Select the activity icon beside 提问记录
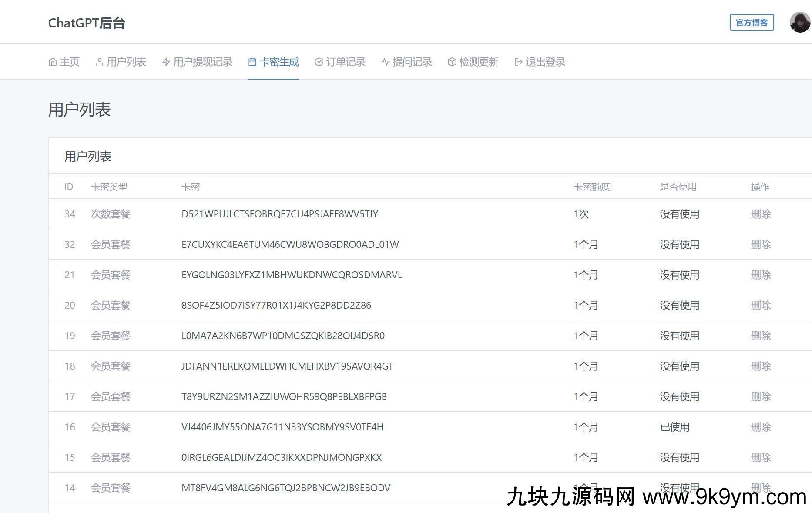The width and height of the screenshot is (812, 513). [385, 62]
